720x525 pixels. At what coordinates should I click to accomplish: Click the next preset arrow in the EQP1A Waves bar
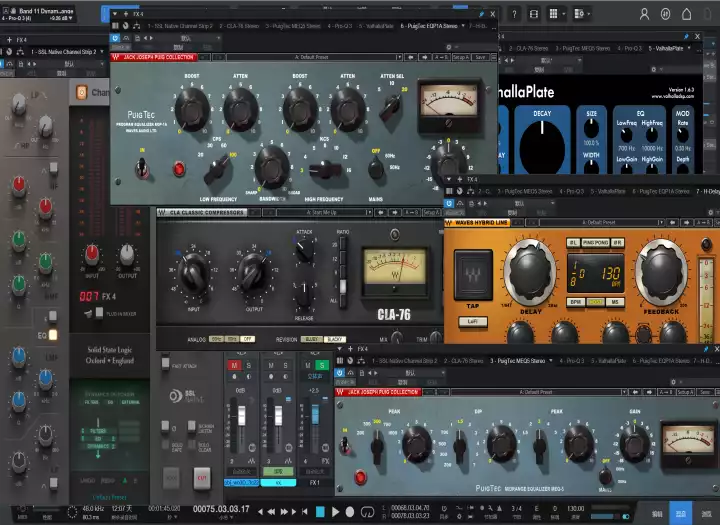click(425, 57)
